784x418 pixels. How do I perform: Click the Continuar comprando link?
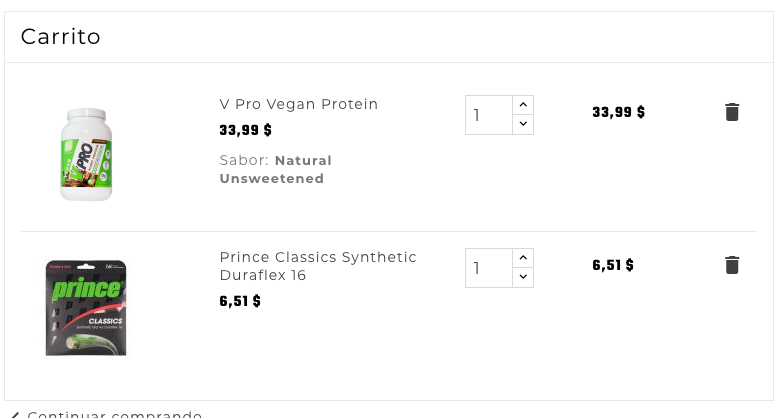[x=114, y=414]
